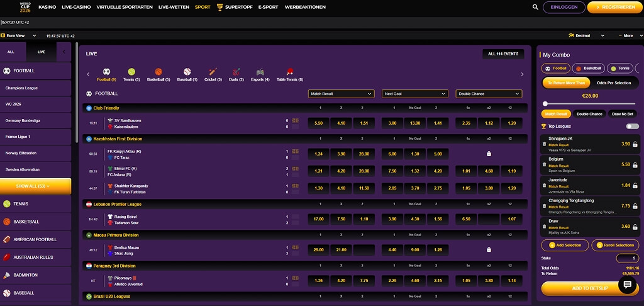
Task: Collapse the left sidebar arrow
Action: tap(64, 52)
